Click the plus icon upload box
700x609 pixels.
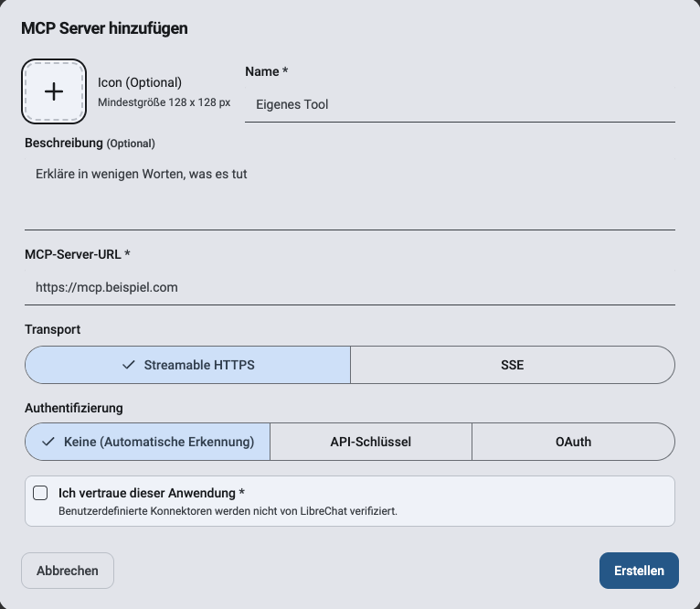click(54, 91)
